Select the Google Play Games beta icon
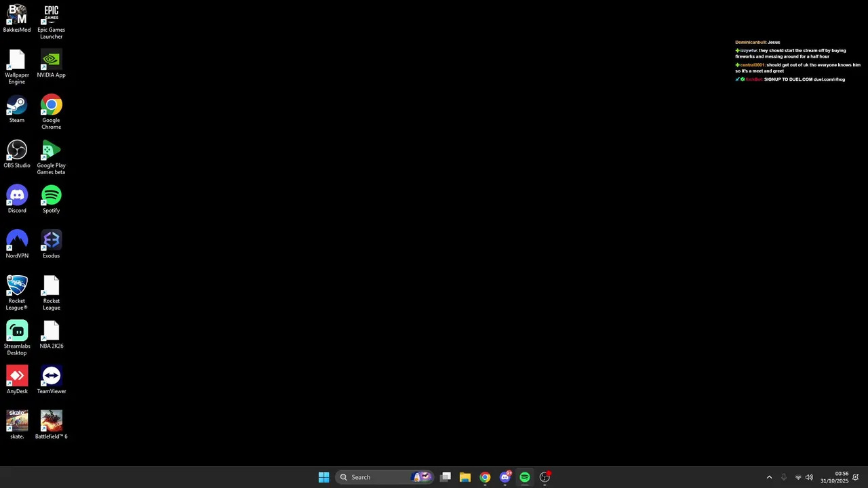The width and height of the screenshot is (868, 488). [51, 157]
